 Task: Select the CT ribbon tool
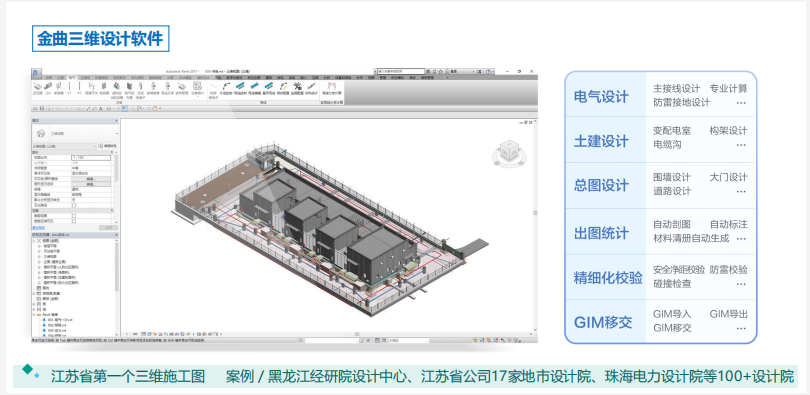pyautogui.click(x=69, y=87)
